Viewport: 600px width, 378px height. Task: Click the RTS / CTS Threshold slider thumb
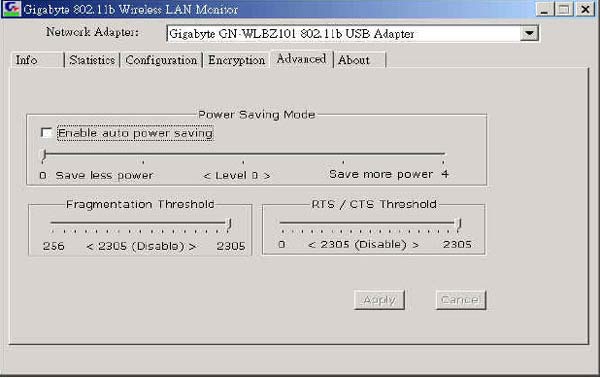458,224
